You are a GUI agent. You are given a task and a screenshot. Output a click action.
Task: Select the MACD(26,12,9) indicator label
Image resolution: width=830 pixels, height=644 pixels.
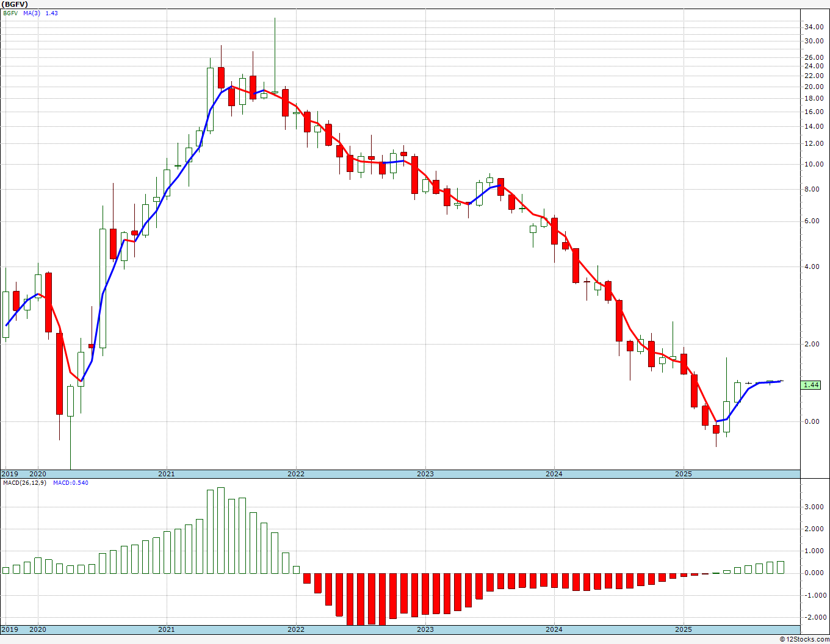pos(24,483)
